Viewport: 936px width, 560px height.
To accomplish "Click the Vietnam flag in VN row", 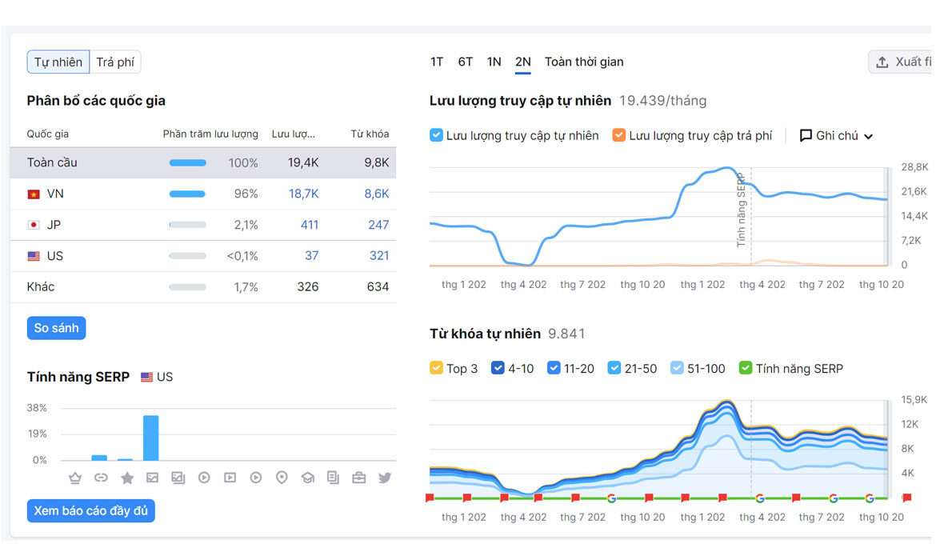I will point(34,194).
